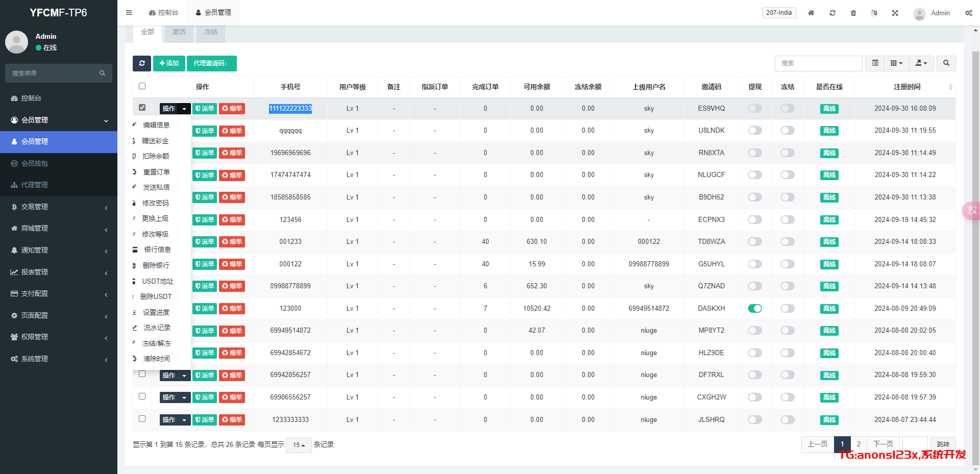
Task: Click the 搜索 table search field
Action: tap(818, 63)
